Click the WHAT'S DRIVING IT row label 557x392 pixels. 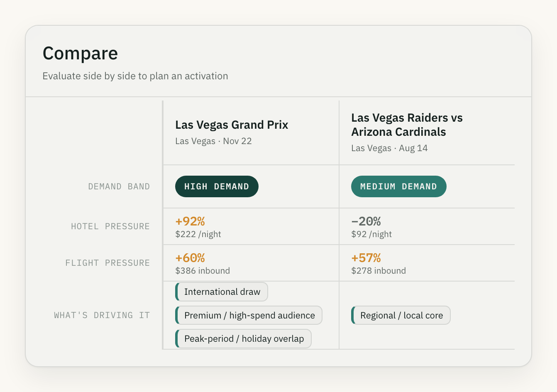102,316
